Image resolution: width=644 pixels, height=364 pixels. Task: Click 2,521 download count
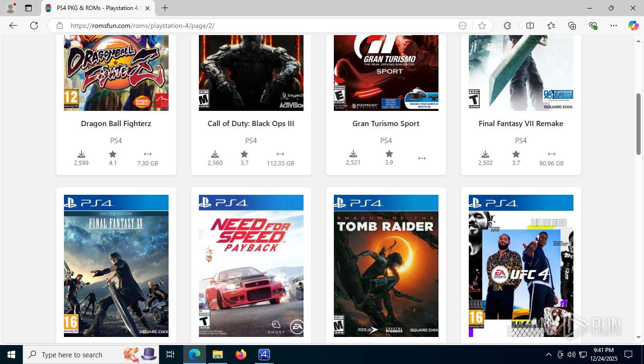tap(353, 162)
